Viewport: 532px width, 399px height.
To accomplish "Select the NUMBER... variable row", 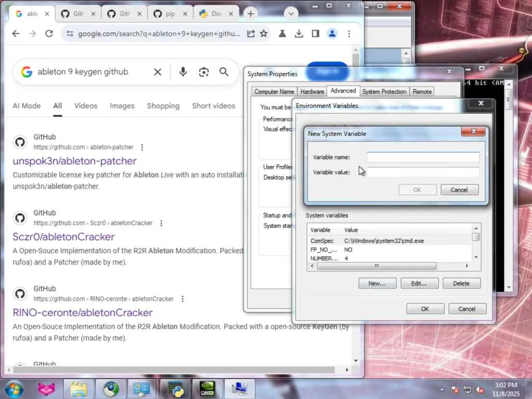I will coord(390,258).
